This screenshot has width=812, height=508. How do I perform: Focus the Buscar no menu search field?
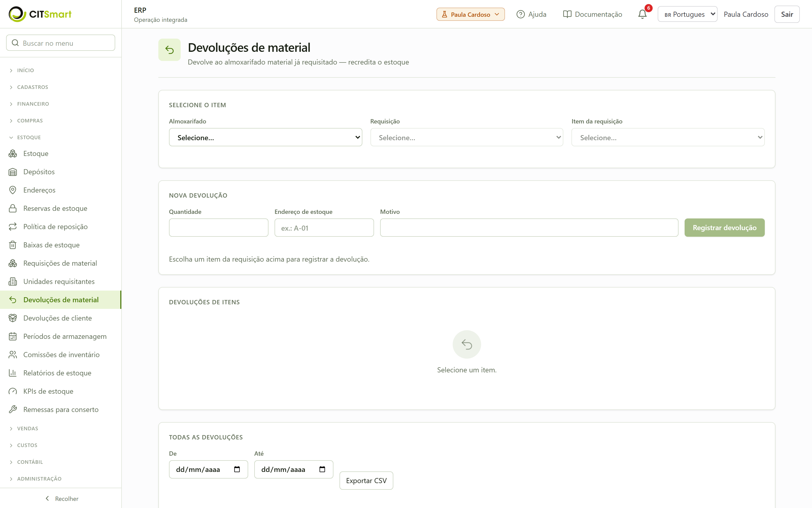[61, 43]
